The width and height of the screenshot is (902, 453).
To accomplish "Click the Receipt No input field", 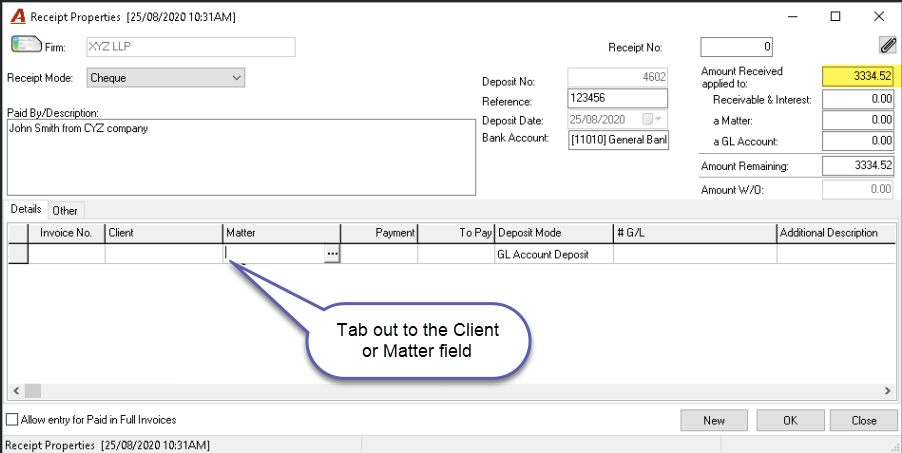I will coord(736,47).
